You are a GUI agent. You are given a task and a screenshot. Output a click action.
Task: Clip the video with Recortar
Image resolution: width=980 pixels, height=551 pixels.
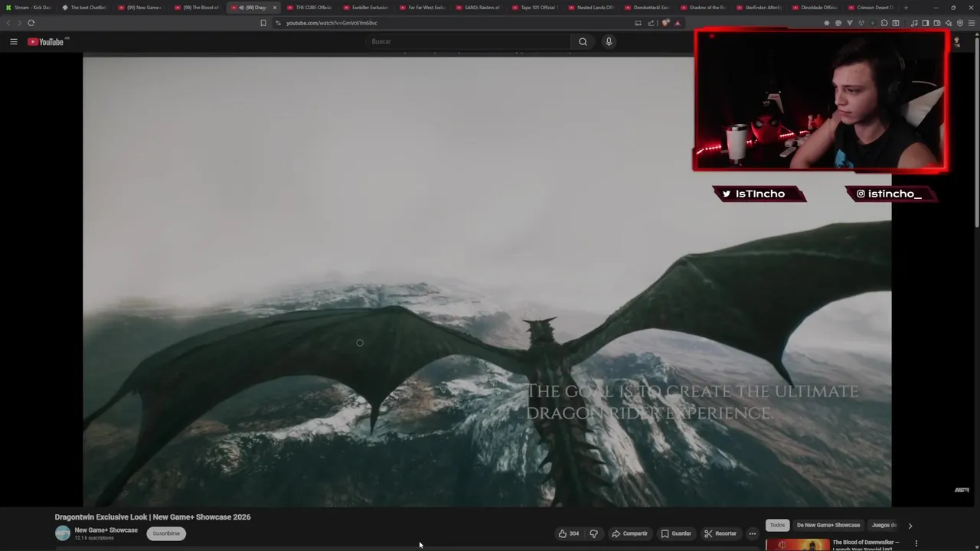click(720, 533)
